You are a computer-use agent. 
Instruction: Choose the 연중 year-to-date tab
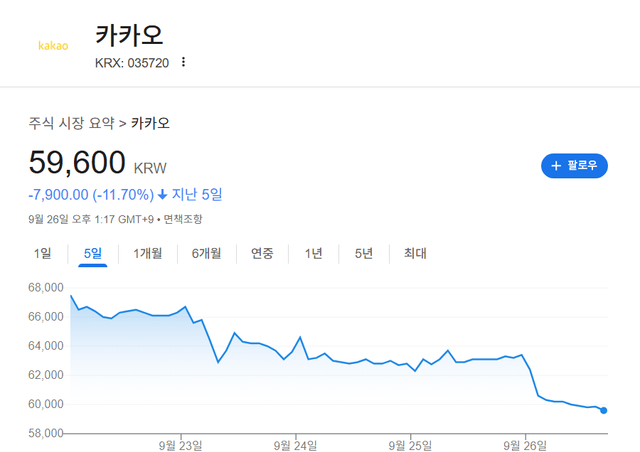(x=263, y=253)
